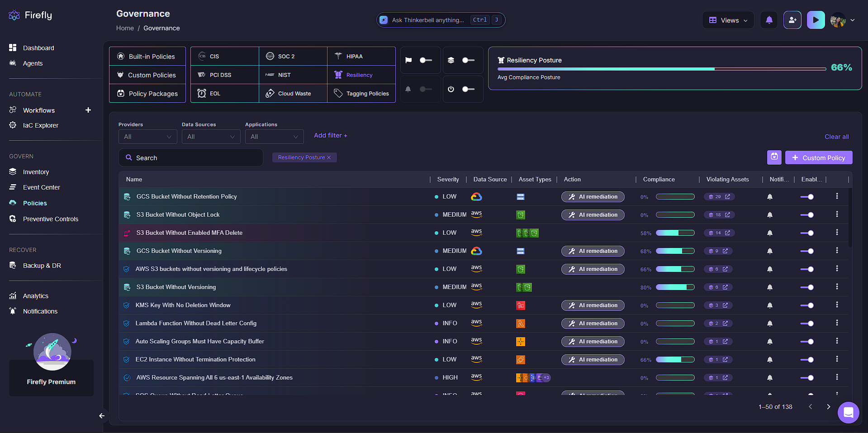Select the HIPAA framework tab
The image size is (868, 433).
point(361,56)
